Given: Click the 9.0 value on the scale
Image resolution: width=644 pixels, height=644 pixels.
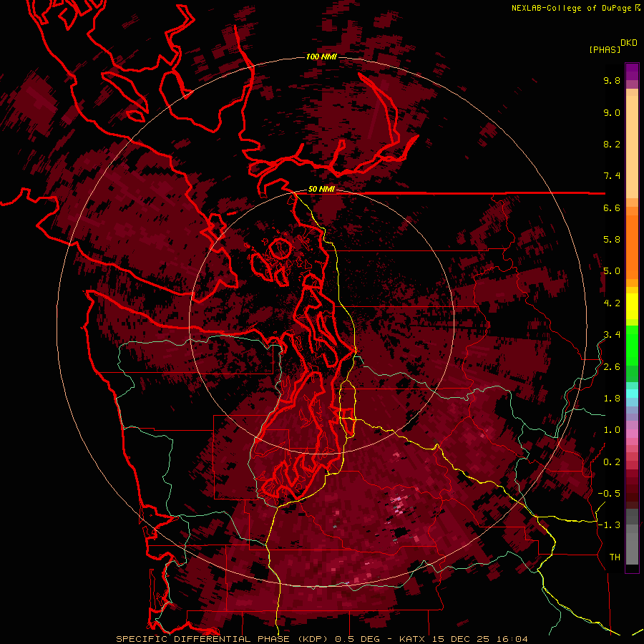Looking at the screenshot, I should pyautogui.click(x=612, y=112).
